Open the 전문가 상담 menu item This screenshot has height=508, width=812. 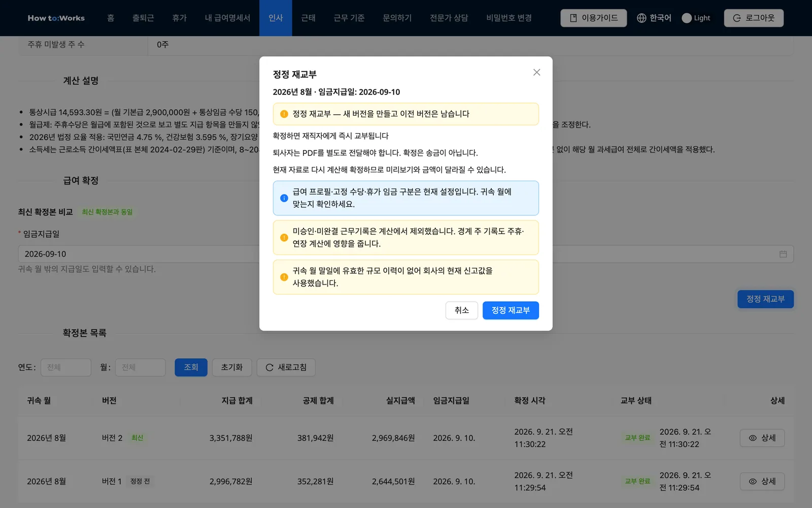click(x=449, y=18)
